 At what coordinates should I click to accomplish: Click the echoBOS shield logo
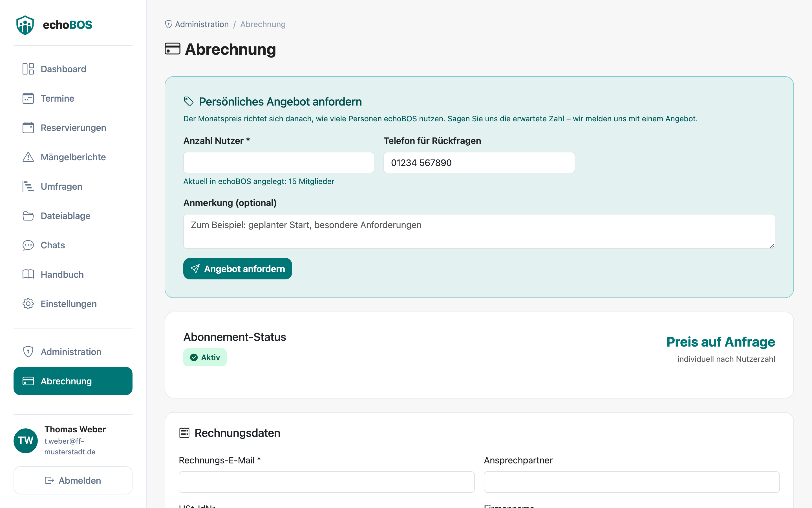point(25,25)
